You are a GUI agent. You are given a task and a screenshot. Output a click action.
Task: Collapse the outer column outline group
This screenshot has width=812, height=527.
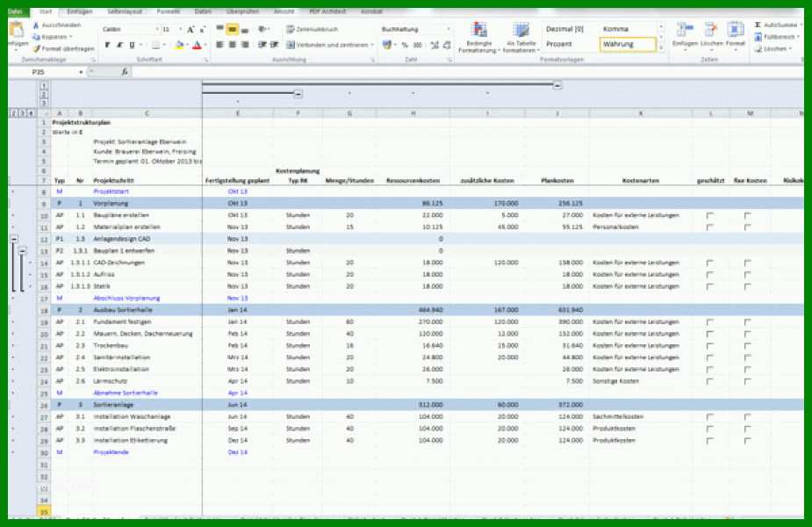557,85
